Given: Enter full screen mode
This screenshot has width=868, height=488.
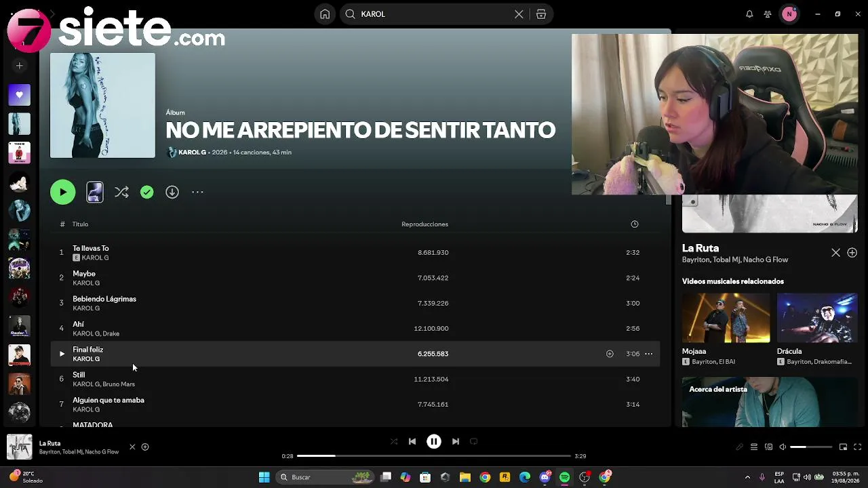Looking at the screenshot, I should 858,447.
